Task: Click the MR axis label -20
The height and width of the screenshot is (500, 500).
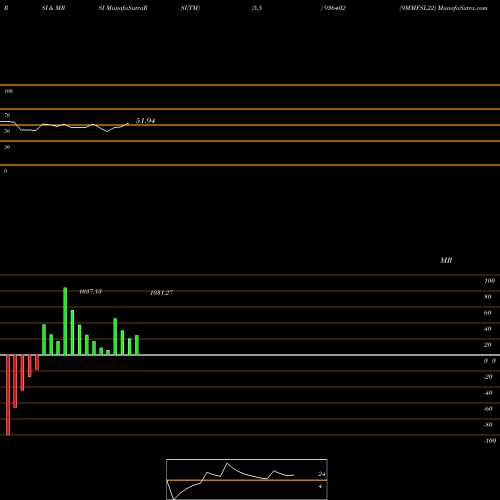Action: 488,377
